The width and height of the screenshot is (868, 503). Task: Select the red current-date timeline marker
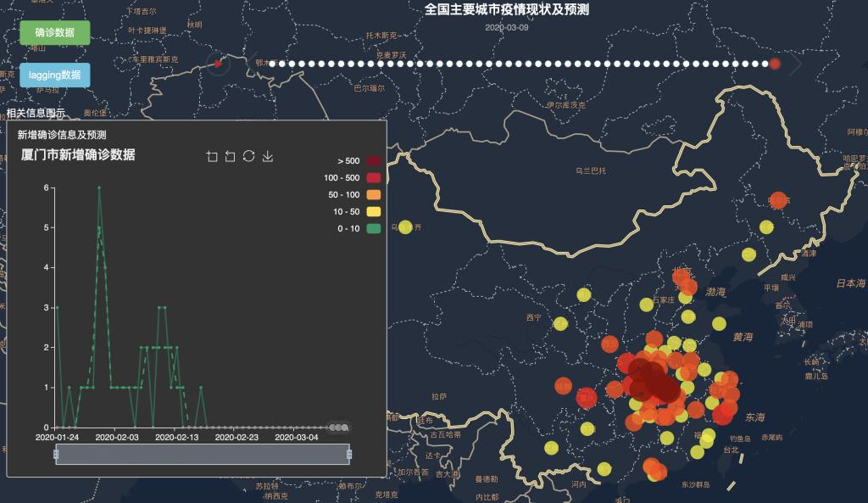(775, 64)
